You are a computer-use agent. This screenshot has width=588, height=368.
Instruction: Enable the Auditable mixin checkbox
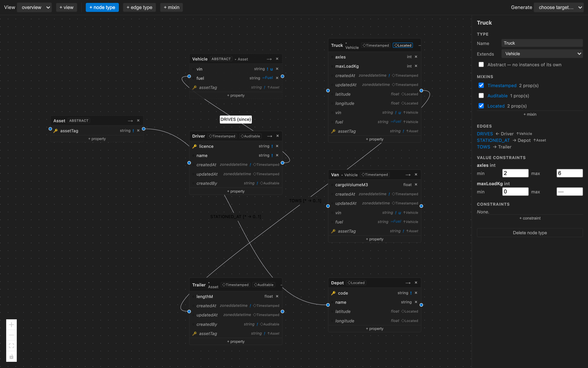point(481,96)
